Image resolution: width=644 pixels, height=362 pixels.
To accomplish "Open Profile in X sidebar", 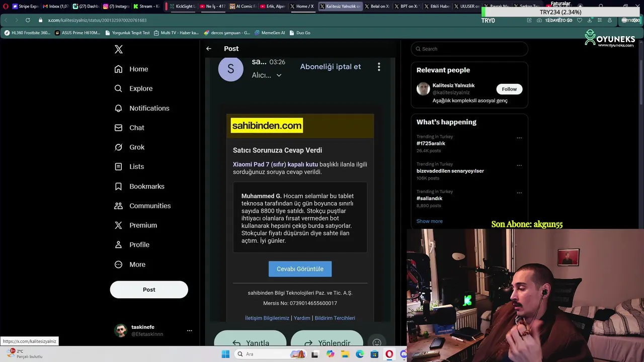I will pos(132,245).
